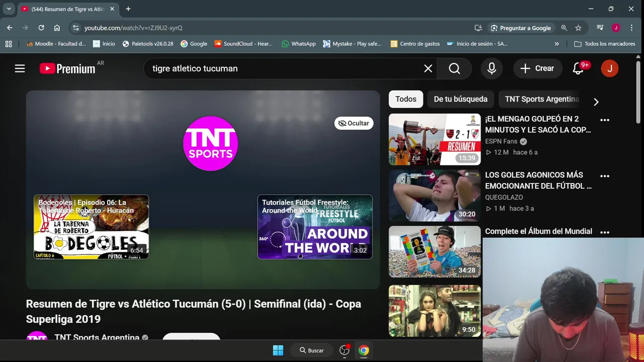The height and width of the screenshot is (362, 644).
Task: Click the address bar URL
Action: click(133, 28)
